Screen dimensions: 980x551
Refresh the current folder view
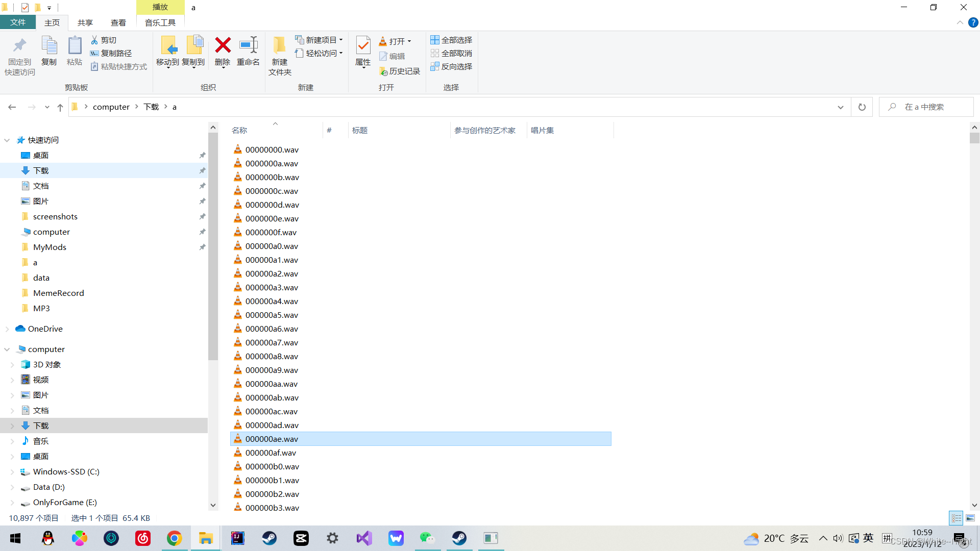coord(862,107)
